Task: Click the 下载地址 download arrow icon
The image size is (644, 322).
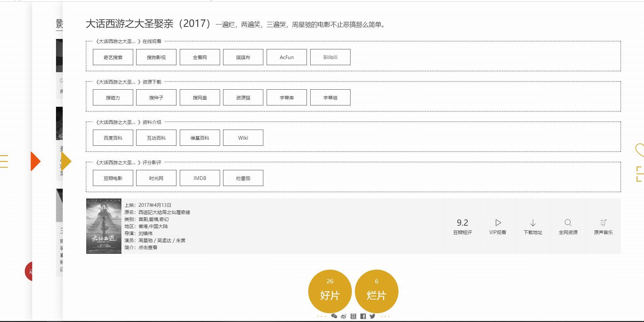Action: click(533, 223)
